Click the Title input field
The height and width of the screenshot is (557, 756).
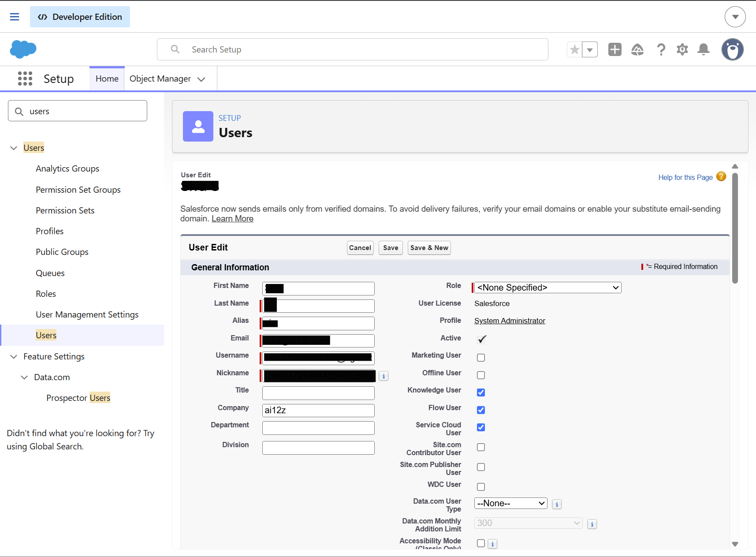(318, 393)
